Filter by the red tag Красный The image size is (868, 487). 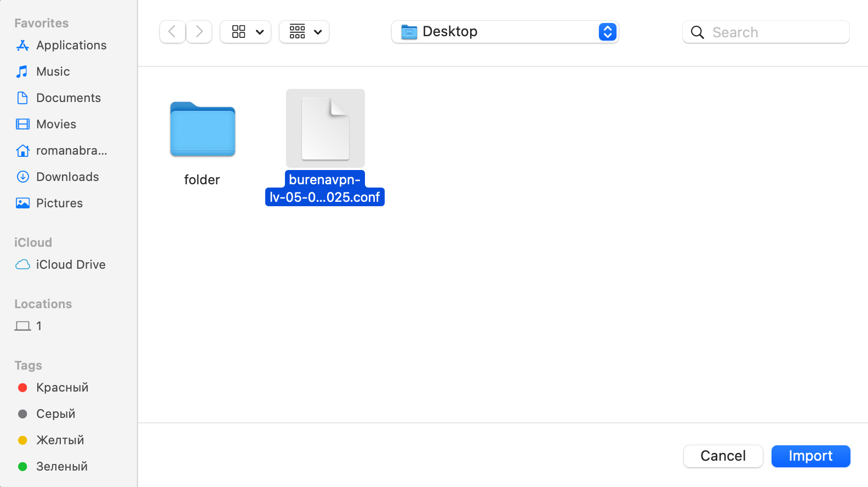pyautogui.click(x=62, y=388)
